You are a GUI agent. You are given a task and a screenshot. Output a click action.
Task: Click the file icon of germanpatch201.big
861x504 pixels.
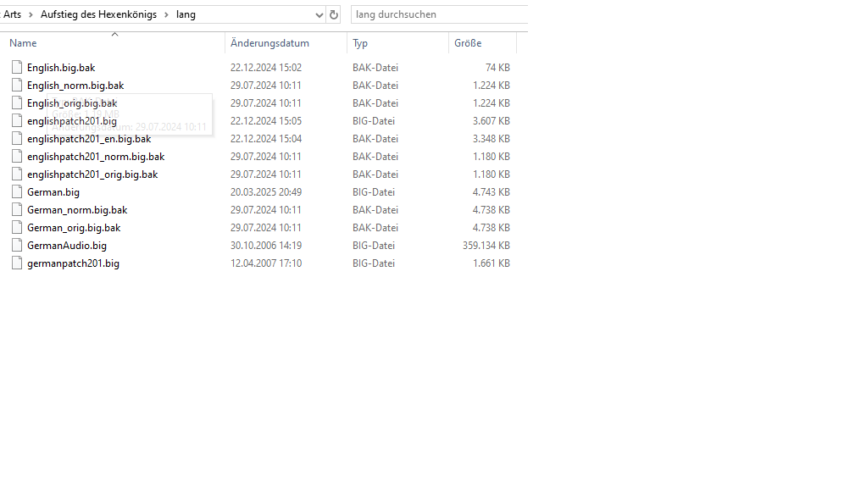tap(17, 263)
